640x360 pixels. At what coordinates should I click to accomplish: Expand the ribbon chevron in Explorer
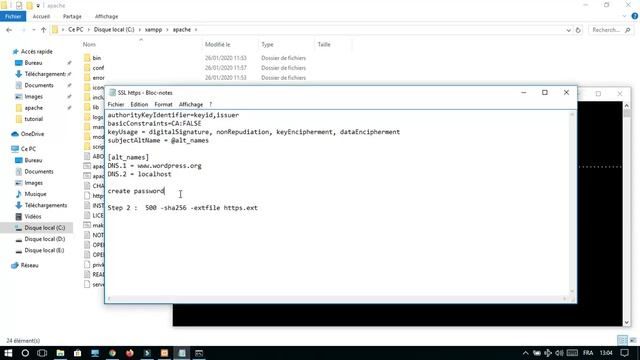coord(624,16)
